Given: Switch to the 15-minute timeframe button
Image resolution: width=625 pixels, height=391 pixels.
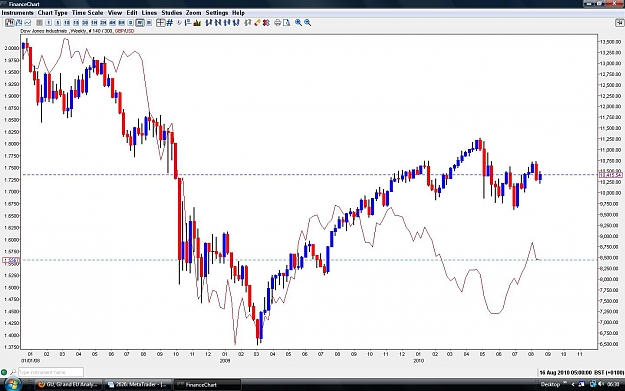Looking at the screenshot, I should coord(76,23).
